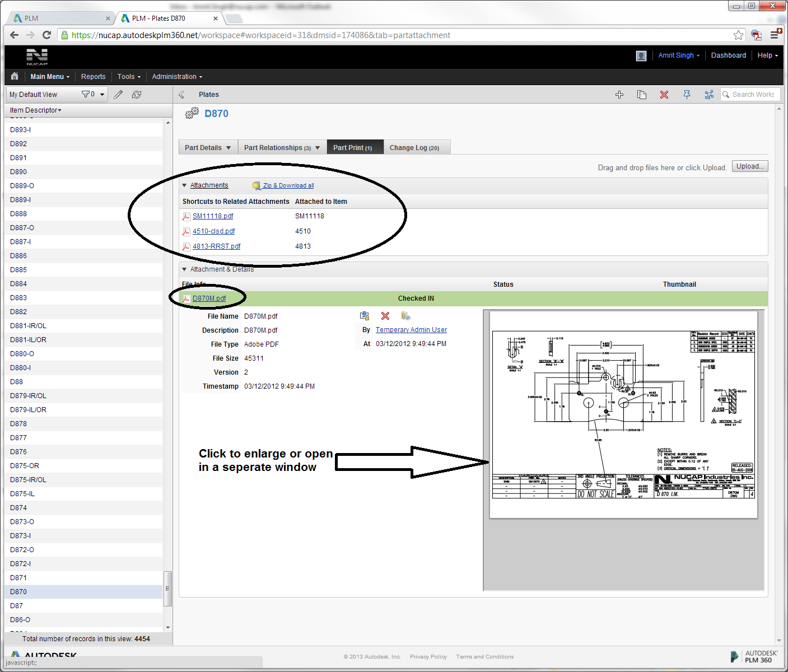Click the browser reload button
This screenshot has height=672, width=788.
pos(47,35)
